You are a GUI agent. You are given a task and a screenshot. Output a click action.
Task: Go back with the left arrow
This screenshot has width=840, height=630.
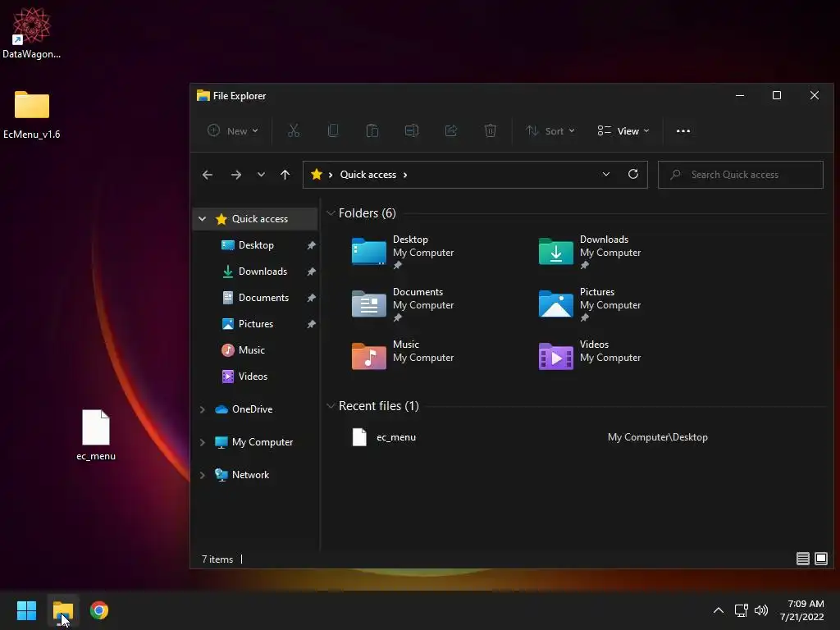[x=208, y=175]
